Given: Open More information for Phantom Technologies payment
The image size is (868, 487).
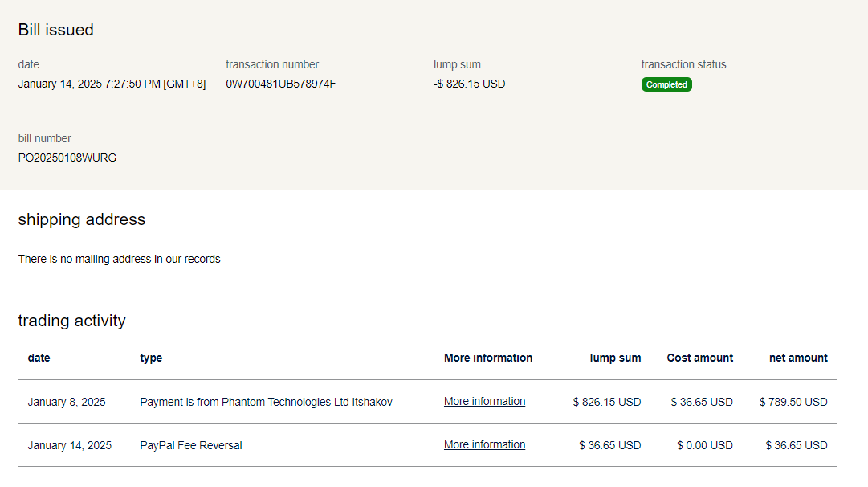Looking at the screenshot, I should 484,401.
